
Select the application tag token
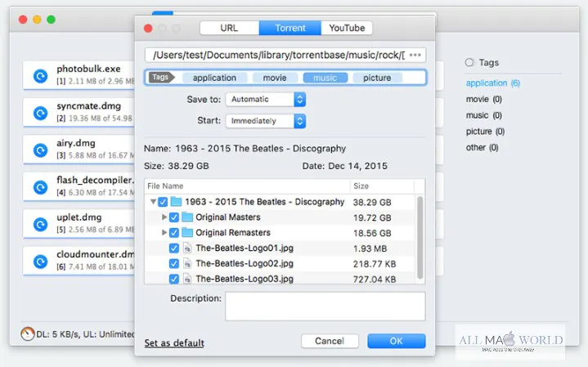pos(214,78)
